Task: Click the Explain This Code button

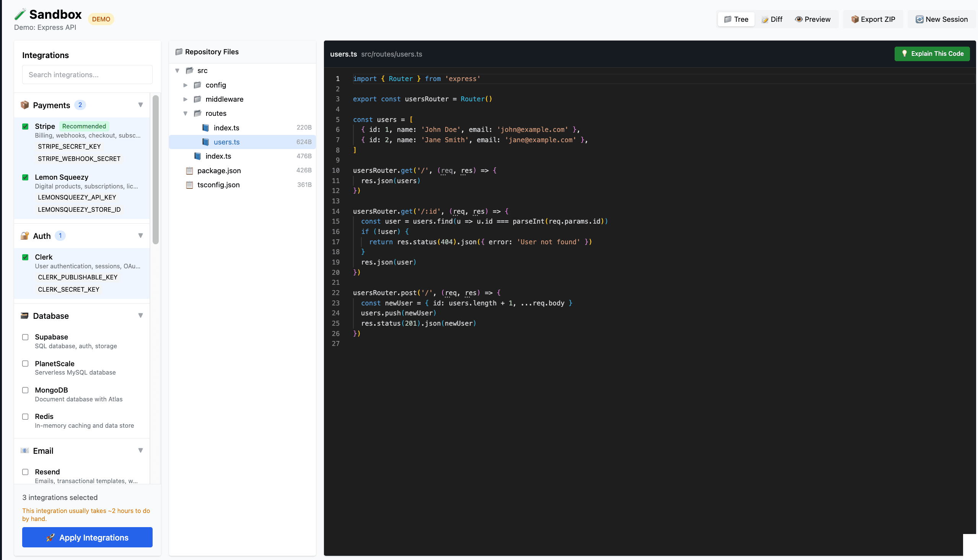Action: (932, 54)
